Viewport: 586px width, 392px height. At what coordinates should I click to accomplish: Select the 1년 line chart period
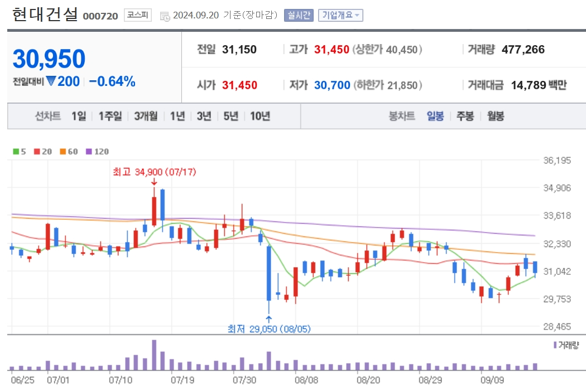pos(177,116)
